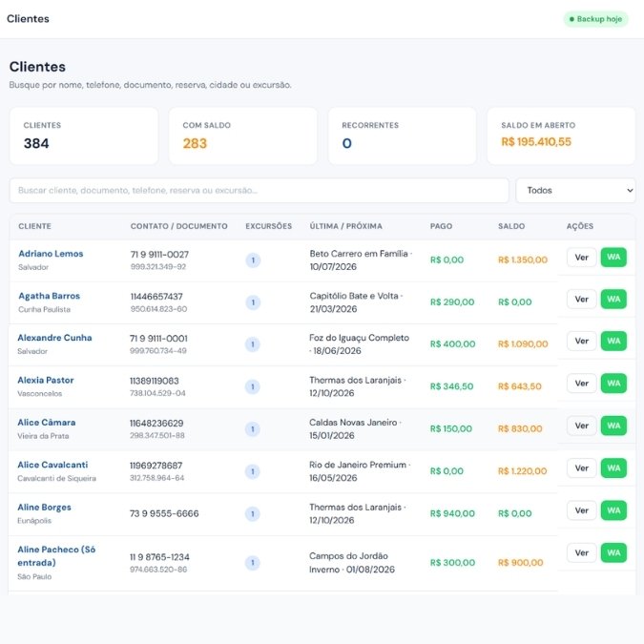Click document number 950.614.823-60

click(158, 309)
